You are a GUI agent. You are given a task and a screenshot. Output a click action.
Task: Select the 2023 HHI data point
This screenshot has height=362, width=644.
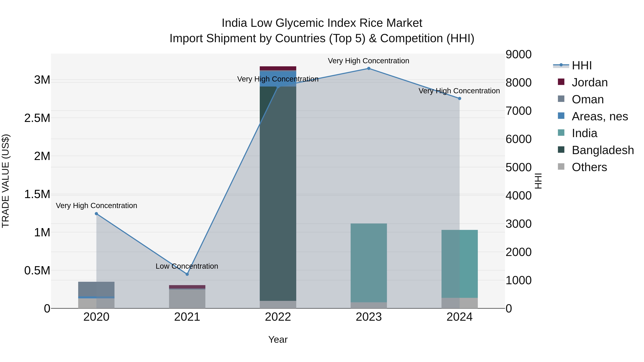coord(369,68)
